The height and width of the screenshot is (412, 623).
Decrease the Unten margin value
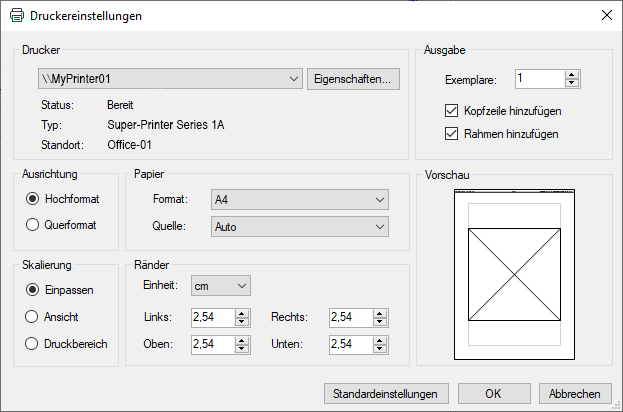[379, 348]
